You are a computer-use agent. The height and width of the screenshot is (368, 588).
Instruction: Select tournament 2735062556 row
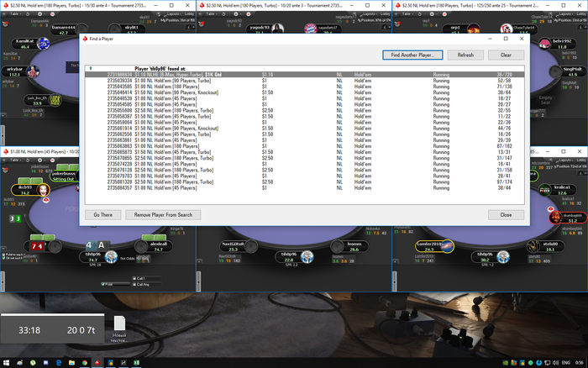pyautogui.click(x=304, y=134)
